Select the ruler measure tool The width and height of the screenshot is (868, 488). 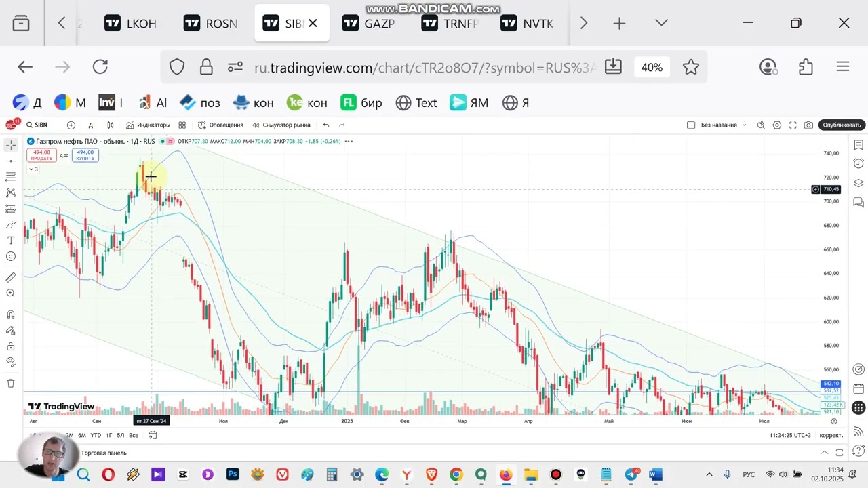point(11,277)
